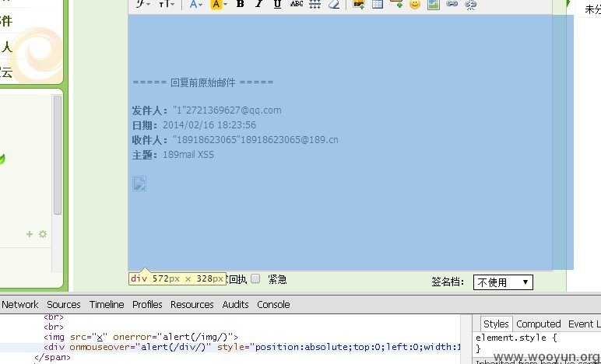Switch to the Sources tab
This screenshot has width=601, height=364.
click(64, 305)
